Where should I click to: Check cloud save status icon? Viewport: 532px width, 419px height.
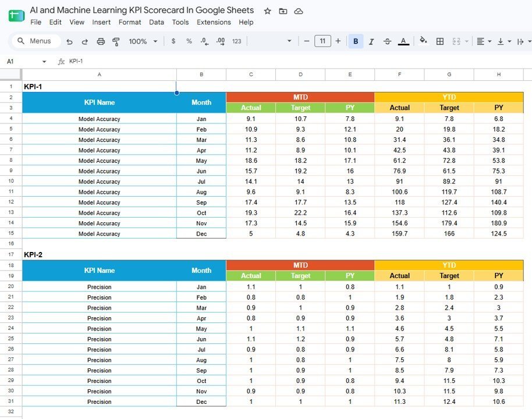click(x=298, y=11)
